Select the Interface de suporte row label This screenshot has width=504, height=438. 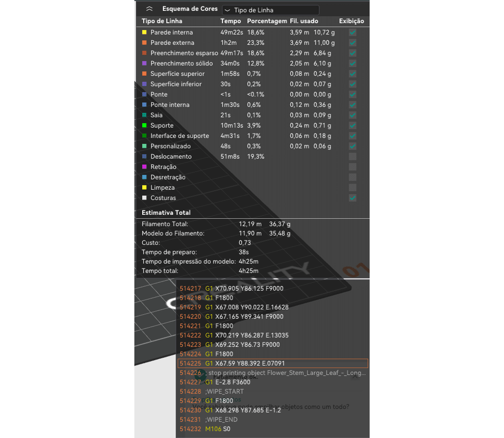180,136
